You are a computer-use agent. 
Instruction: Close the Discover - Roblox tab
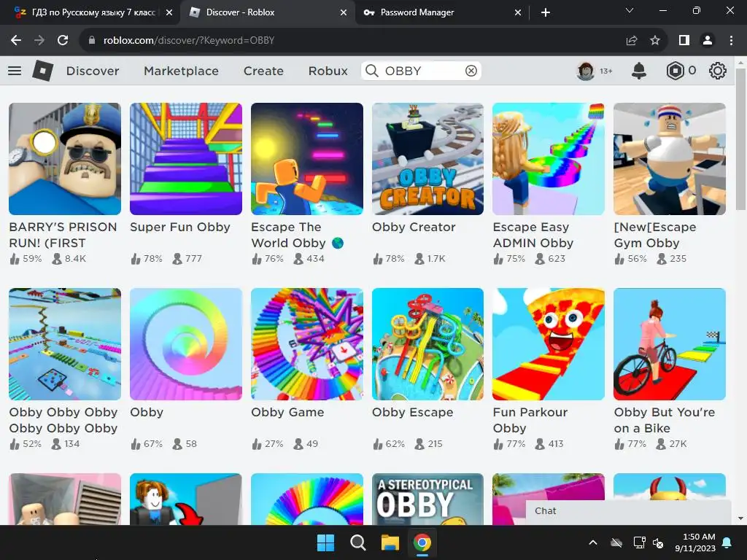point(344,12)
